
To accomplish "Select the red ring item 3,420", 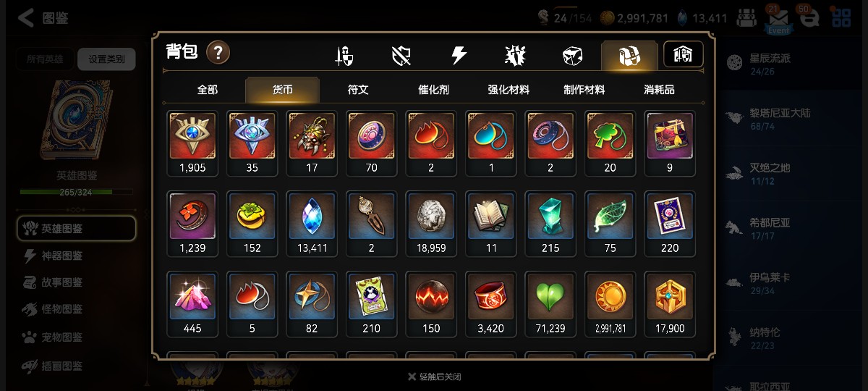I will point(490,304).
